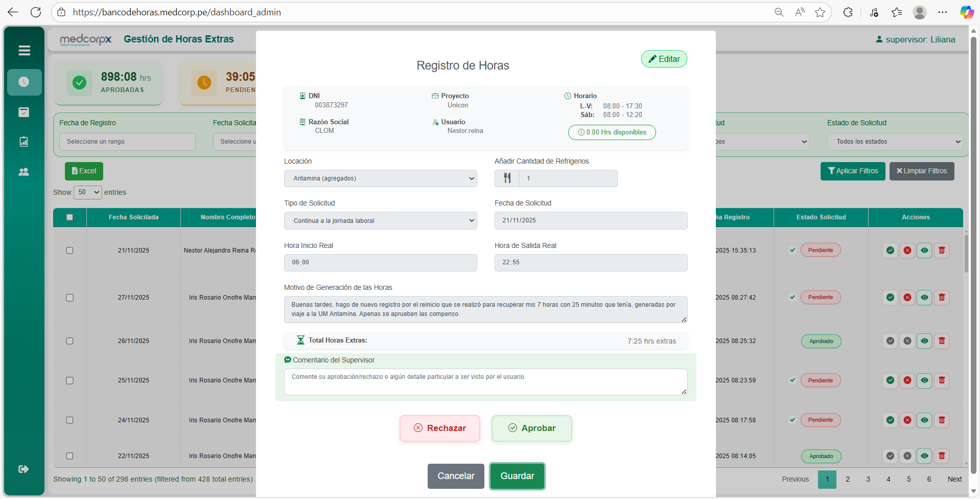The width and height of the screenshot is (980, 499).
Task: Reject the 27/11/2025 row with red X icon
Action: click(x=907, y=298)
